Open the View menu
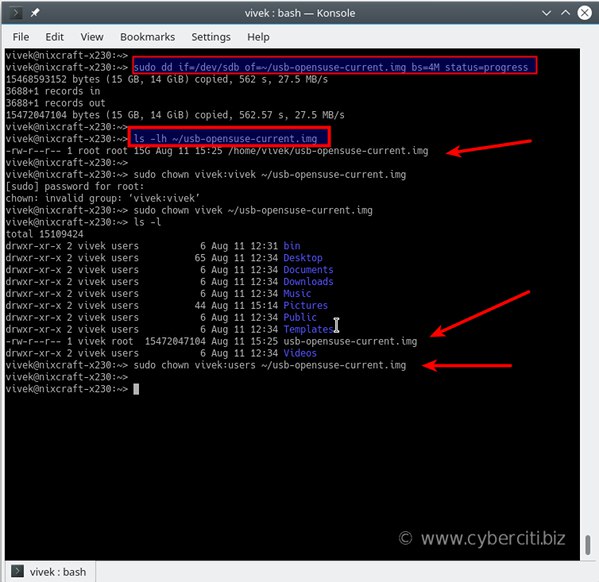 click(x=92, y=37)
